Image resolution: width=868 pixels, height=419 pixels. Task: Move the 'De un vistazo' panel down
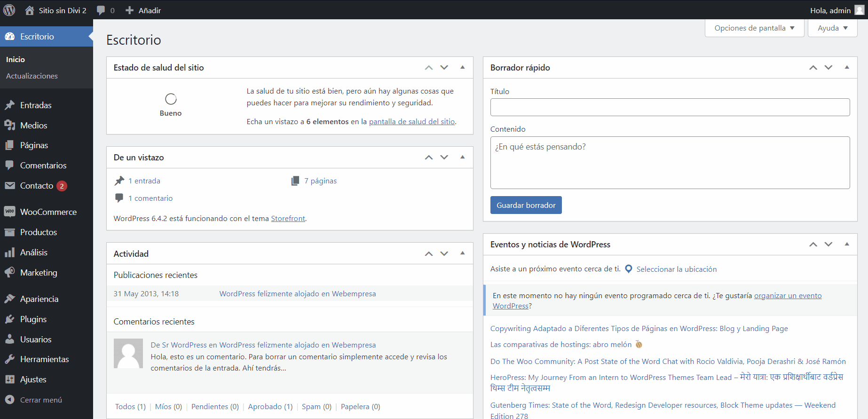[444, 157]
